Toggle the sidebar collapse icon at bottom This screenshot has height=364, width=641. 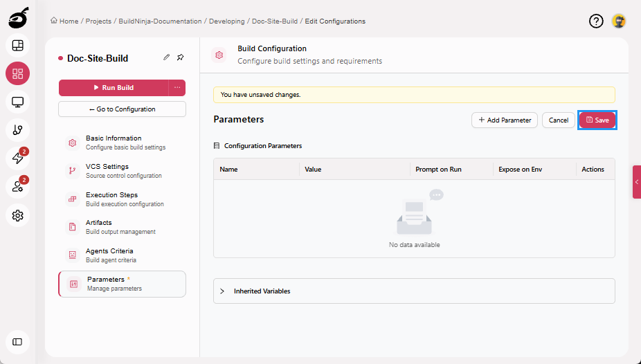17,342
